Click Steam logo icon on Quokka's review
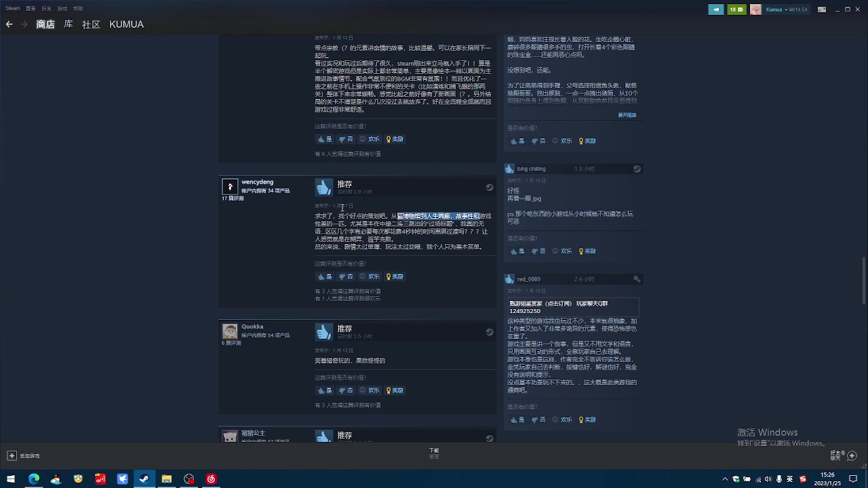Screen dimensions: 868x488 (490, 331)
